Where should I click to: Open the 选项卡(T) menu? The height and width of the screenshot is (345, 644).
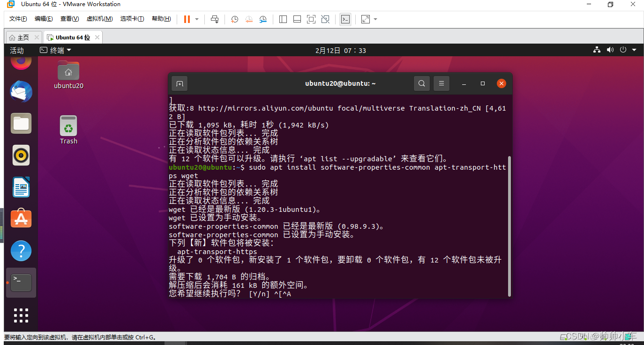(x=132, y=19)
